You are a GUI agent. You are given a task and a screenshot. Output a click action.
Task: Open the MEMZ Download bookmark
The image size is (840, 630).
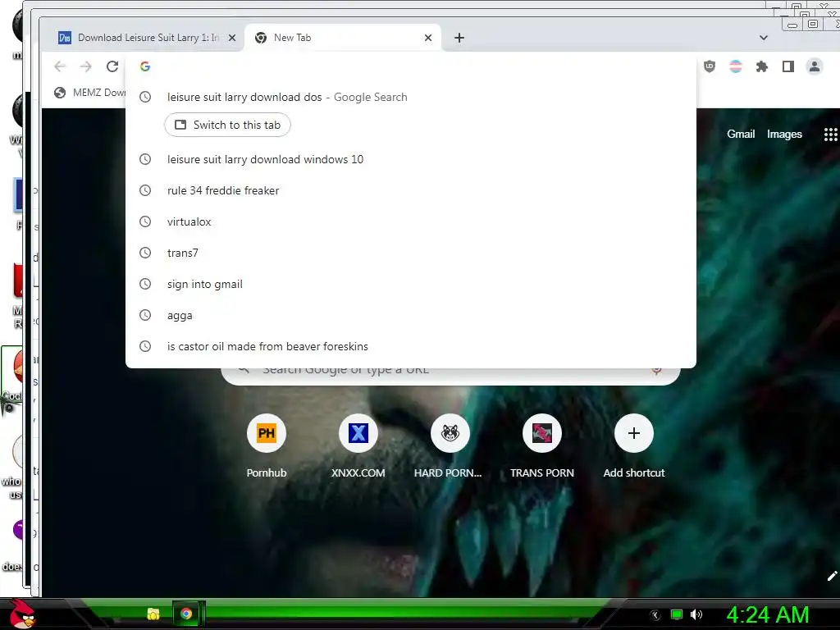click(90, 93)
